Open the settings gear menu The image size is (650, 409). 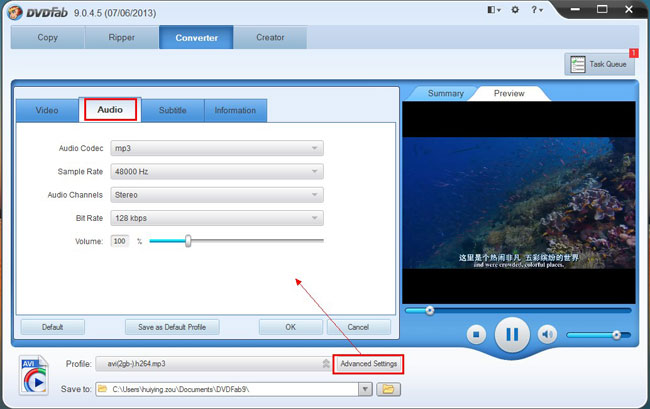(515, 10)
